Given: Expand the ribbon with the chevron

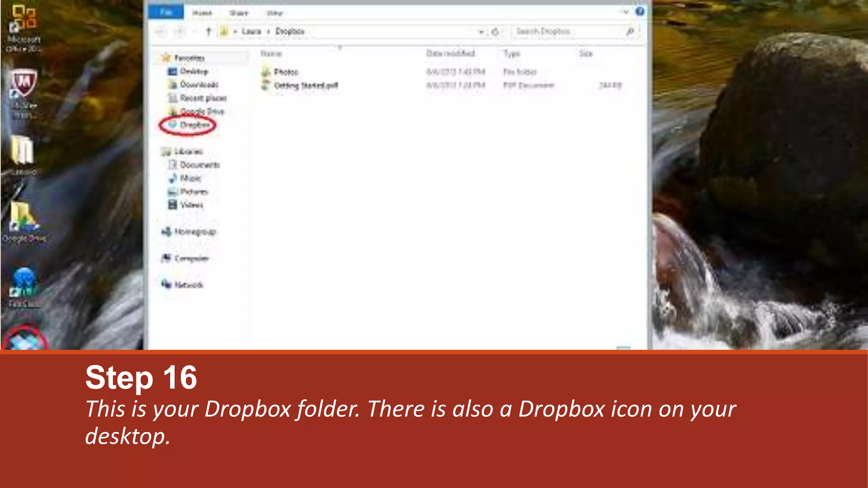Looking at the screenshot, I should (x=625, y=12).
